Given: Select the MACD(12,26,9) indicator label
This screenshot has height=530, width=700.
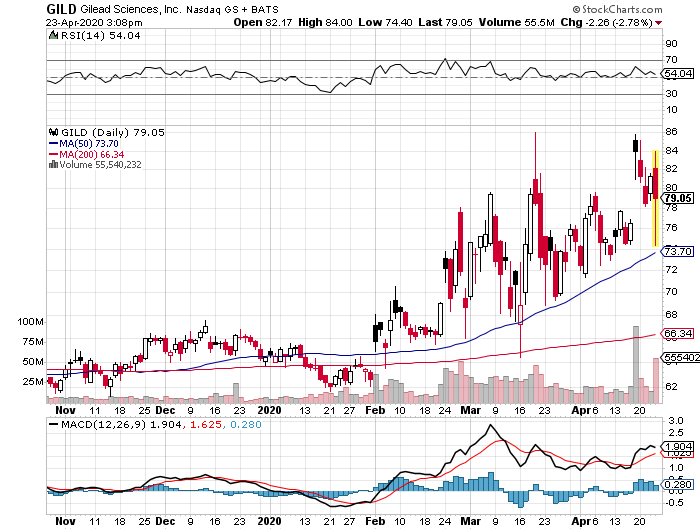Looking at the screenshot, I should point(93,425).
